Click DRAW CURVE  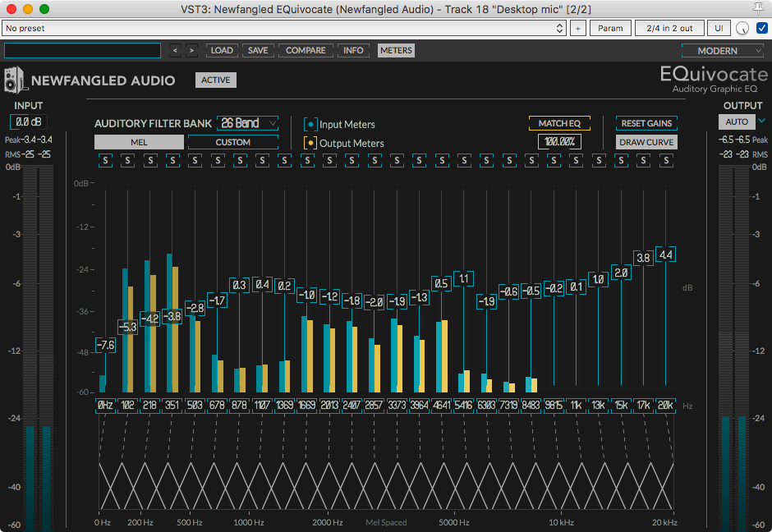point(646,142)
